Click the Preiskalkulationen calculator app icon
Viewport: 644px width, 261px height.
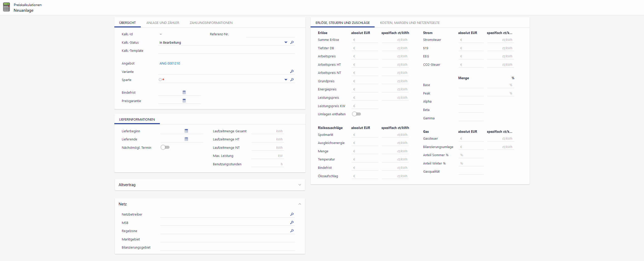[7, 7]
